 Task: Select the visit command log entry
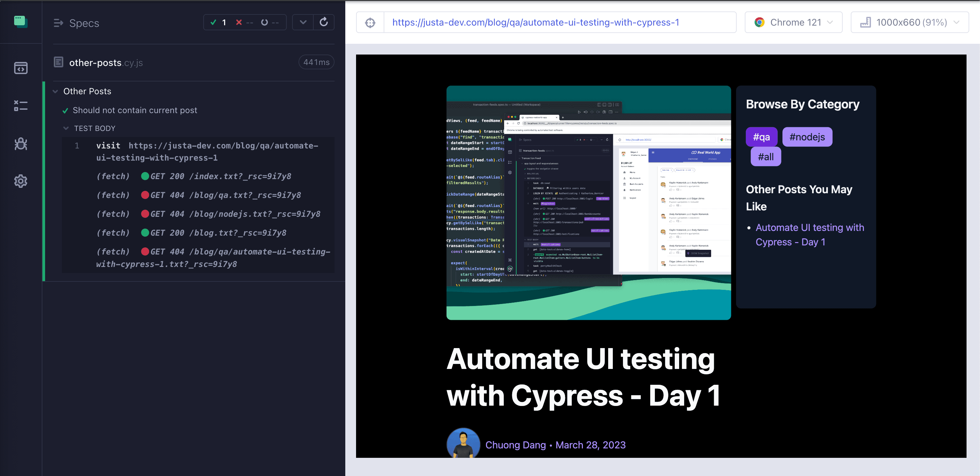pos(198,151)
